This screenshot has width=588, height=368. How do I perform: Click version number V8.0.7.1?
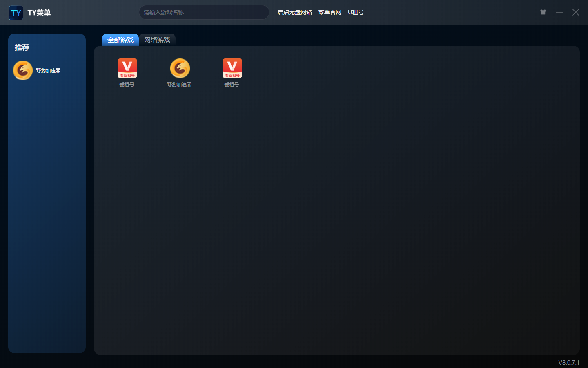569,363
